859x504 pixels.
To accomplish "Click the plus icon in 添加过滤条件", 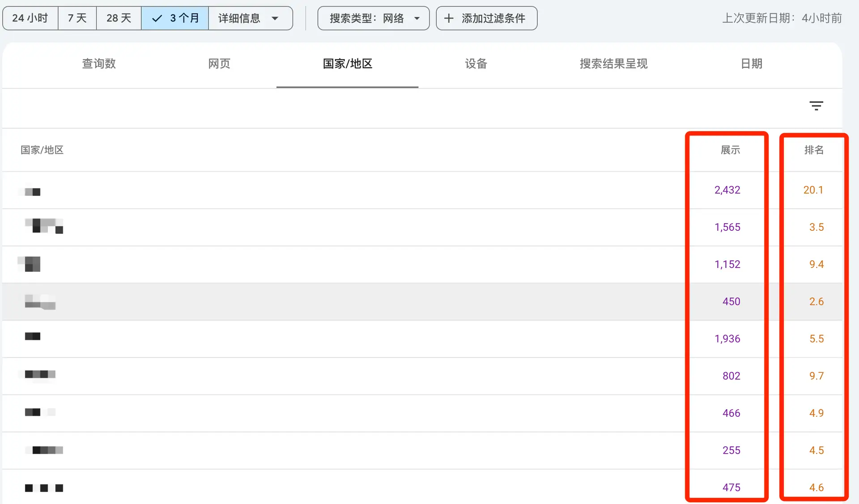I will (x=449, y=18).
